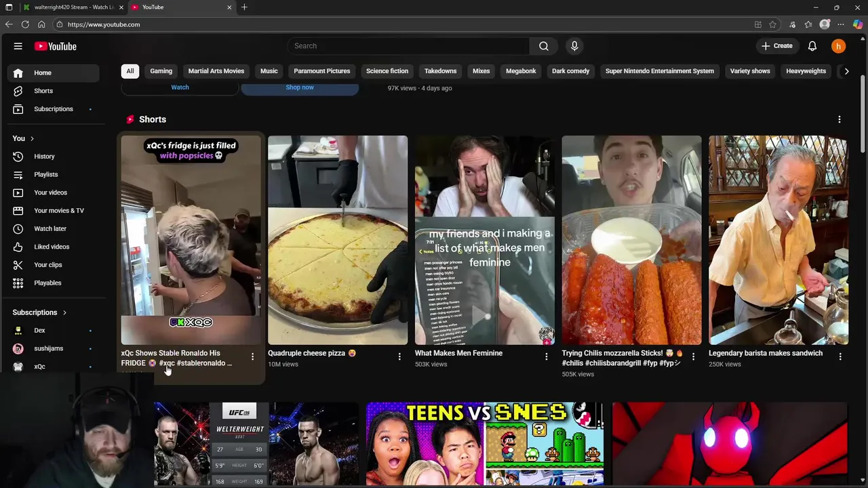Open a new browser tab
868x488 pixels.
244,7
